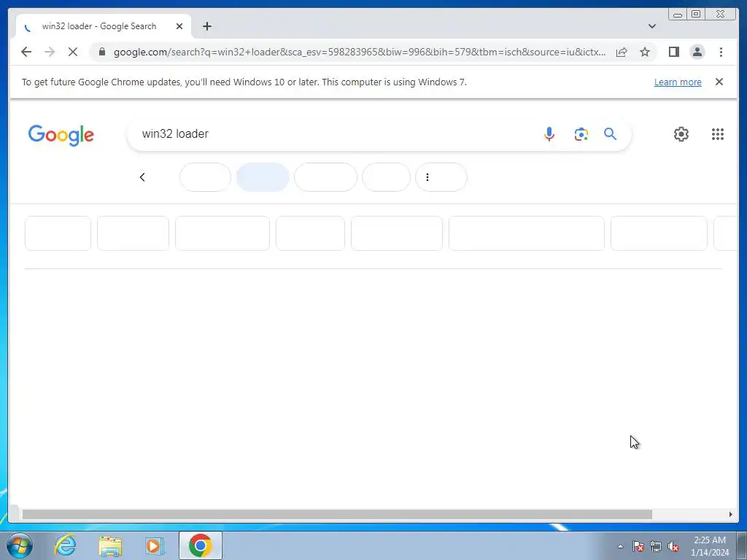This screenshot has height=560, width=747.
Task: Submit search with the magnifier icon
Action: pos(611,134)
